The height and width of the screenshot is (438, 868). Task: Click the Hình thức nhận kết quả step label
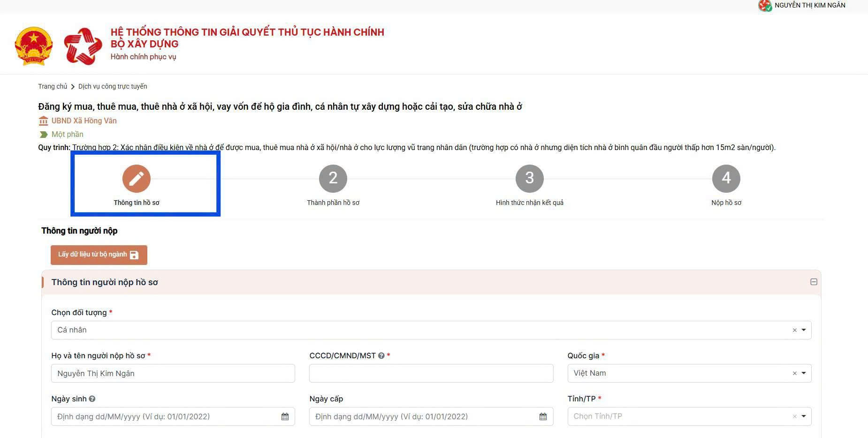530,203
